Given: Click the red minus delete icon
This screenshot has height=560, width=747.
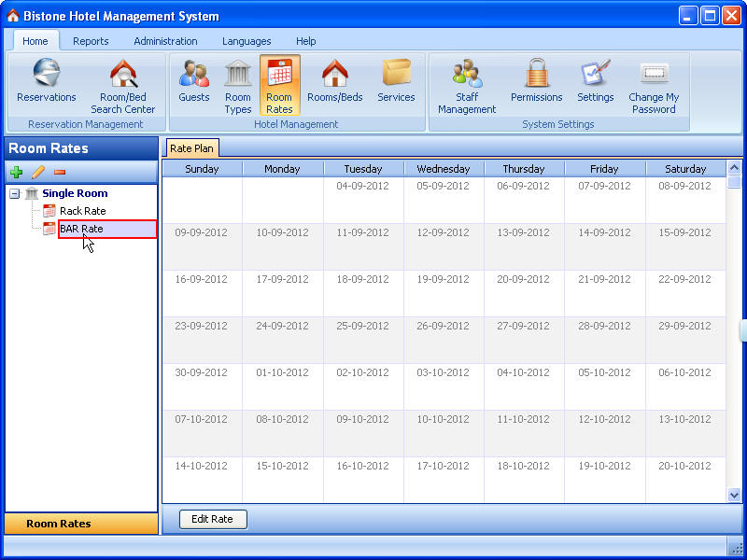Looking at the screenshot, I should click(60, 173).
